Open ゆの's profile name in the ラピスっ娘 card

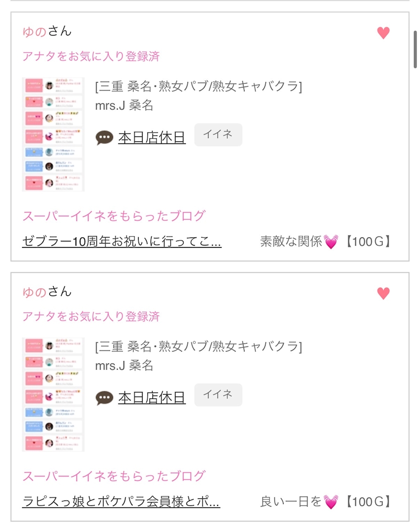(x=34, y=291)
